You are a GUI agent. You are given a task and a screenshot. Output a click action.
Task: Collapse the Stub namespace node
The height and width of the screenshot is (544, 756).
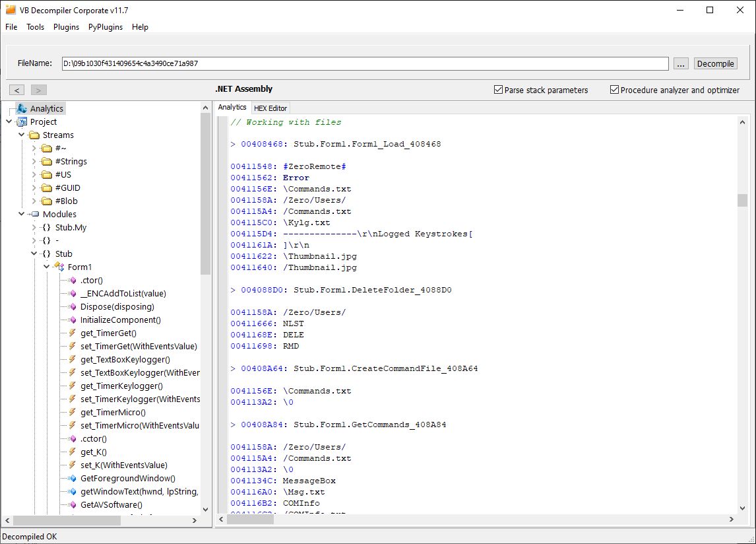[x=34, y=254]
